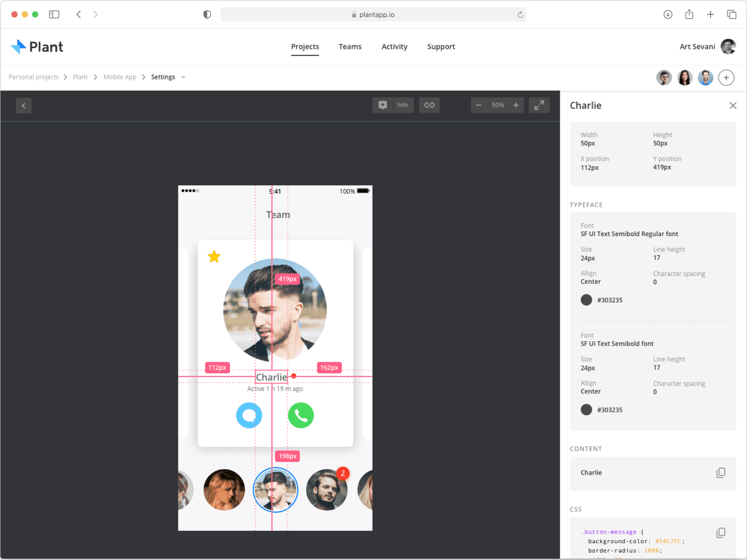Go forward in browser history
The image size is (747, 560).
tap(95, 14)
